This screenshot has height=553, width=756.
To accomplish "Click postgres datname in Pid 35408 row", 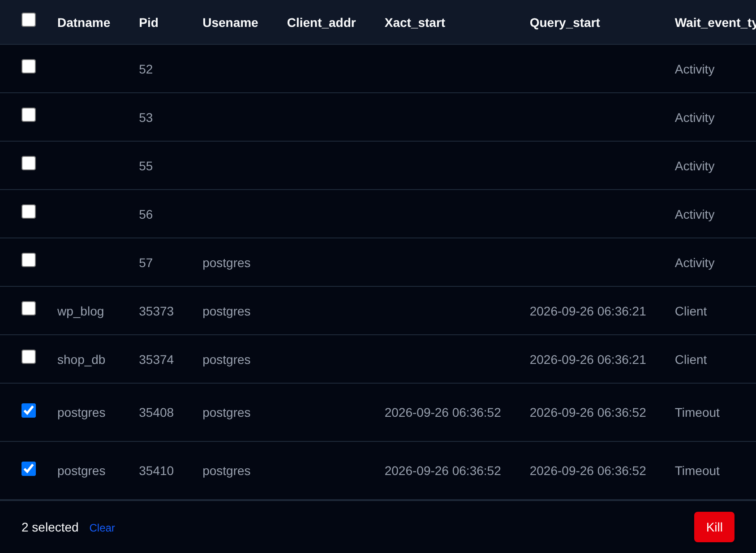I will (x=81, y=413).
